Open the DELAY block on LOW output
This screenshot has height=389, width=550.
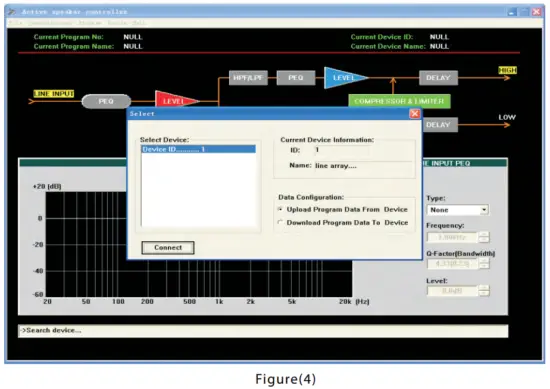click(x=440, y=125)
